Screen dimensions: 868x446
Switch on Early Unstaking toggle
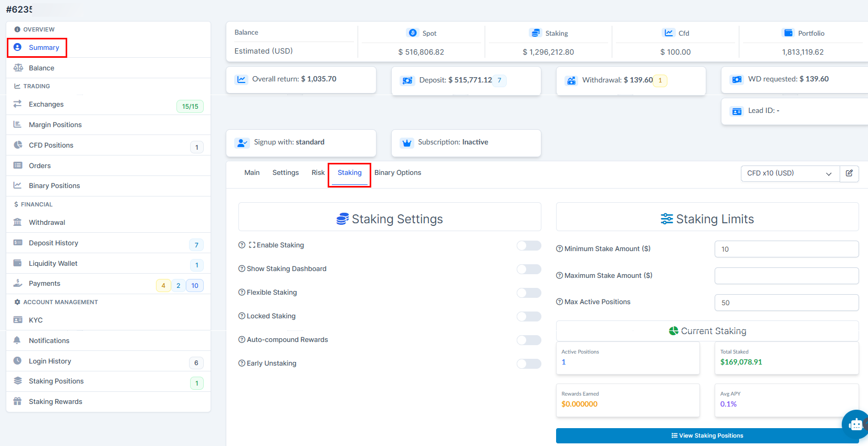(528, 364)
